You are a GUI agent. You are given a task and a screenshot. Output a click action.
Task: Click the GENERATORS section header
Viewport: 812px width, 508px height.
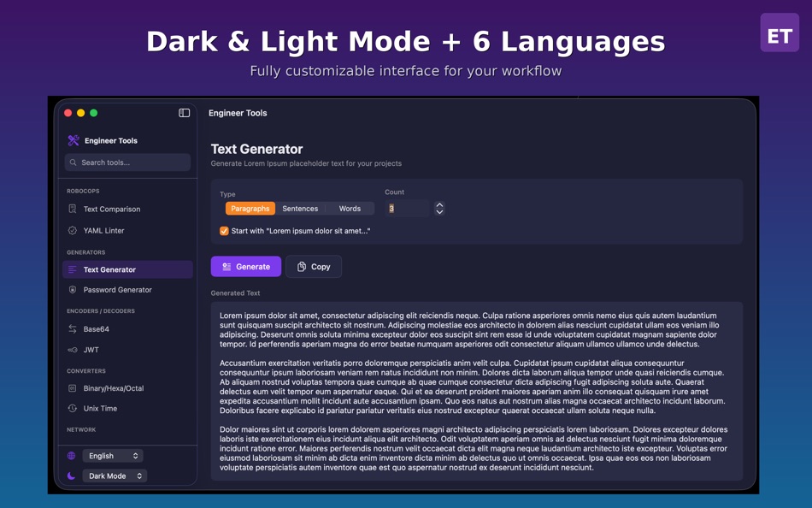tap(86, 252)
